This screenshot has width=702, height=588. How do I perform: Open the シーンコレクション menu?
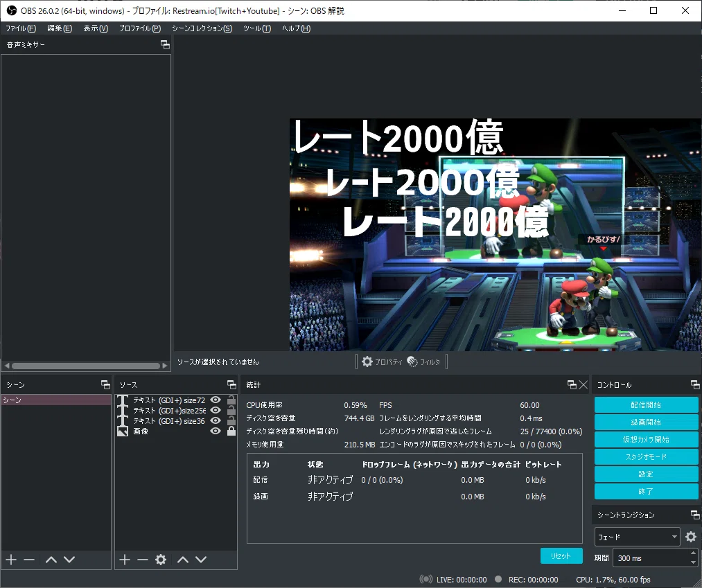point(202,28)
